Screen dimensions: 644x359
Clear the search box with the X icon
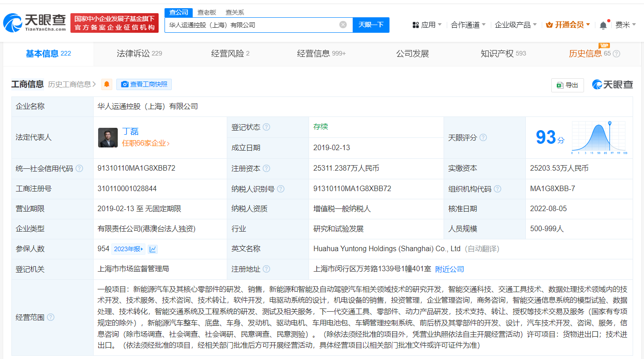[x=343, y=25]
